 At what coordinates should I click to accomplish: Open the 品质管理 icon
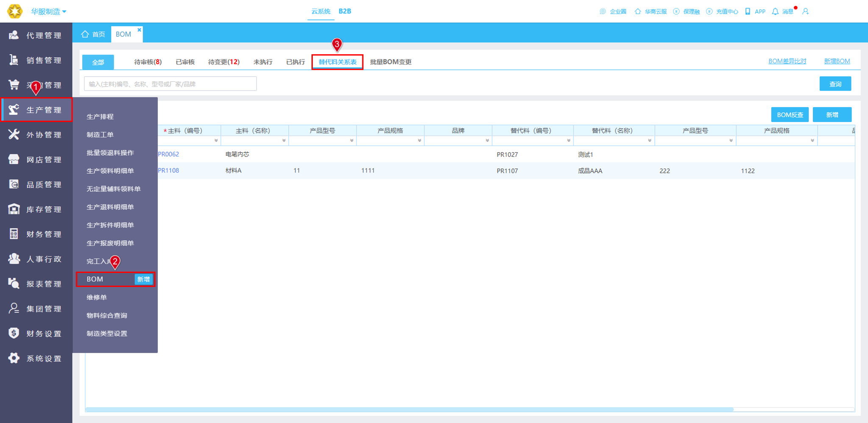pos(14,184)
